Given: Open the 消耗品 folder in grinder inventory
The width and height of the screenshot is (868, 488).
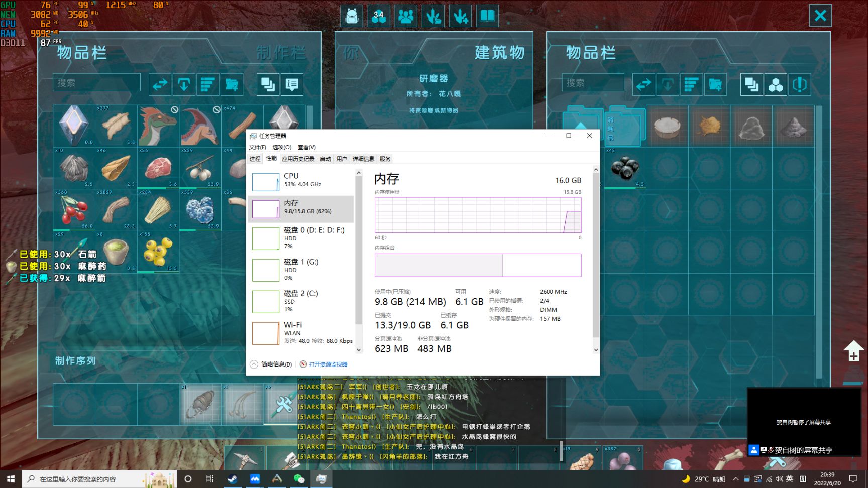Looking at the screenshot, I should click(625, 126).
